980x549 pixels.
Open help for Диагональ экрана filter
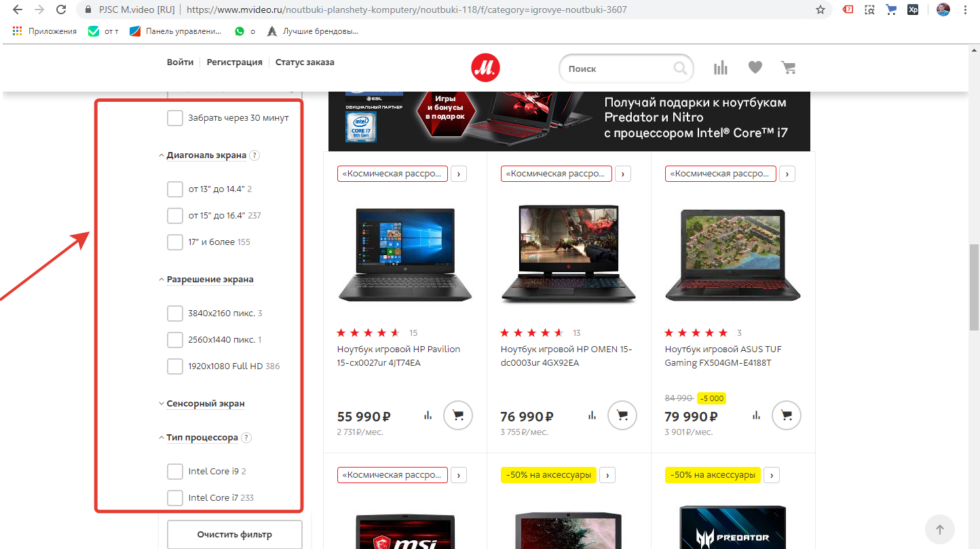click(255, 155)
